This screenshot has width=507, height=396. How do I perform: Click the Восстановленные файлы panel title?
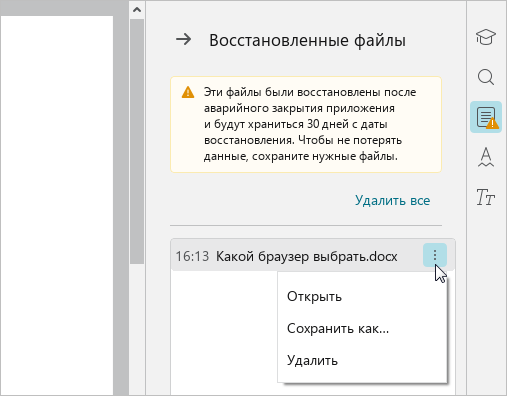click(307, 40)
